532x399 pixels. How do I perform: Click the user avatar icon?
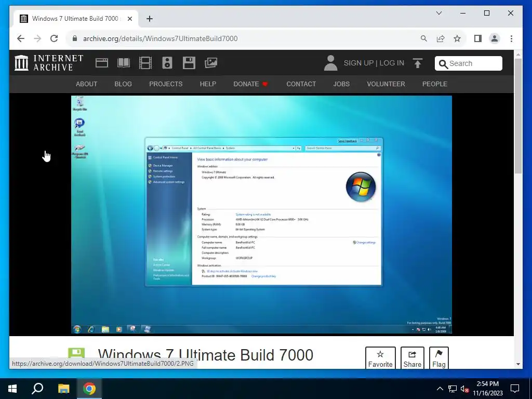click(330, 63)
